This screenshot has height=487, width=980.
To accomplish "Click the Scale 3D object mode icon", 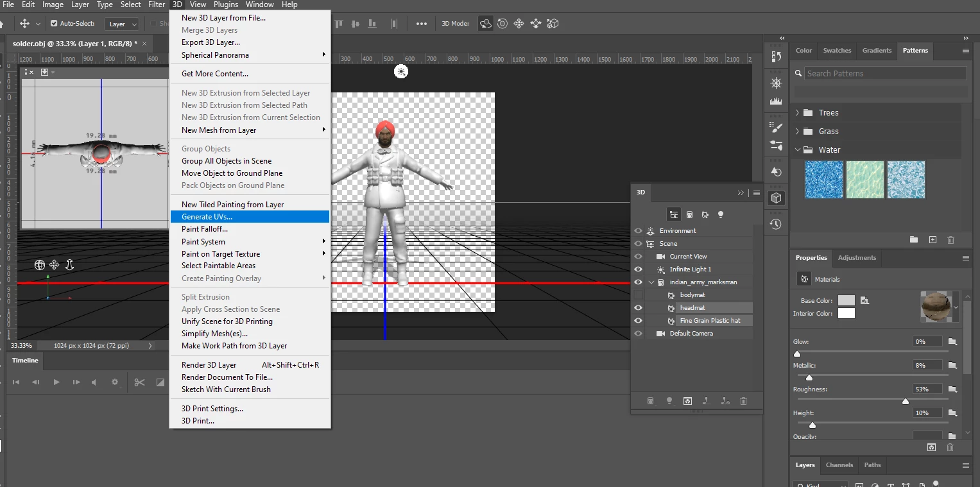I will point(553,24).
